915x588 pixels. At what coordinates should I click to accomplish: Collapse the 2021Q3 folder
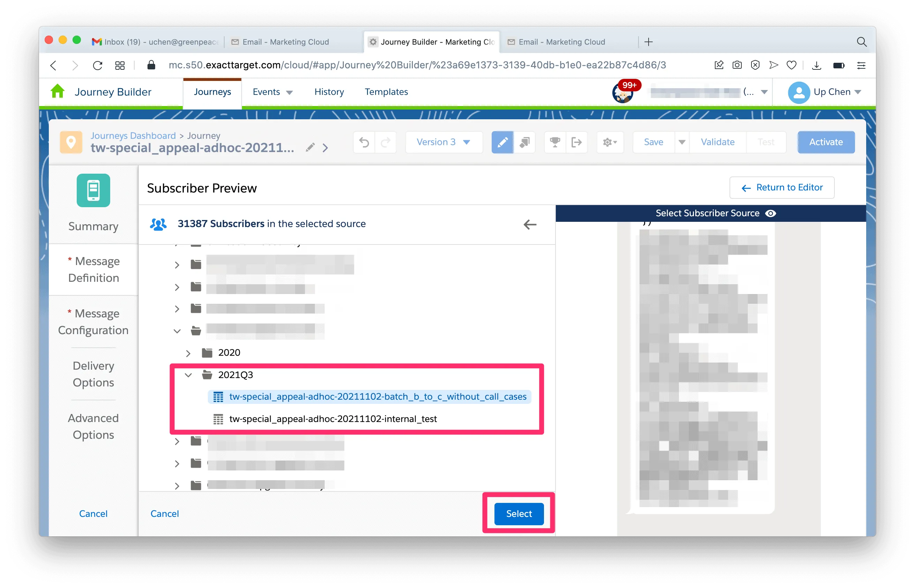(188, 375)
